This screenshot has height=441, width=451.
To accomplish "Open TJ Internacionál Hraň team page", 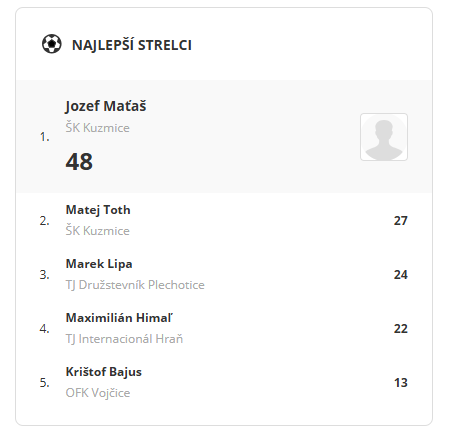I will tap(124, 339).
